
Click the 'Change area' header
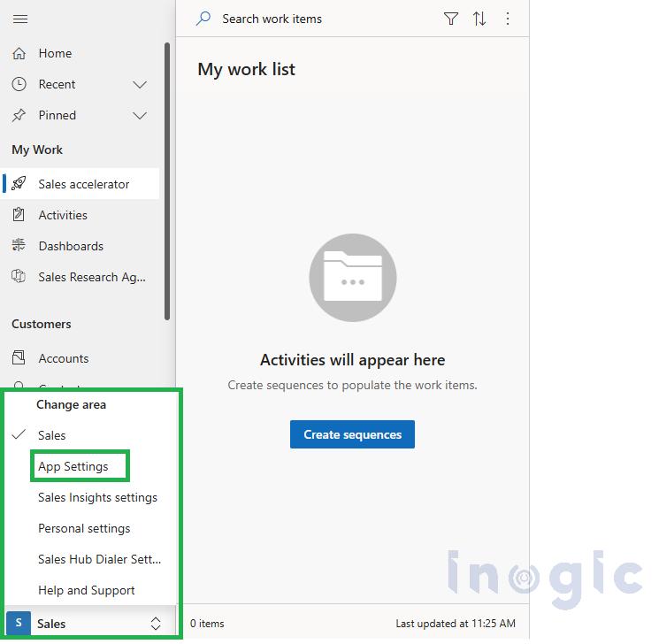pyautogui.click(x=71, y=404)
